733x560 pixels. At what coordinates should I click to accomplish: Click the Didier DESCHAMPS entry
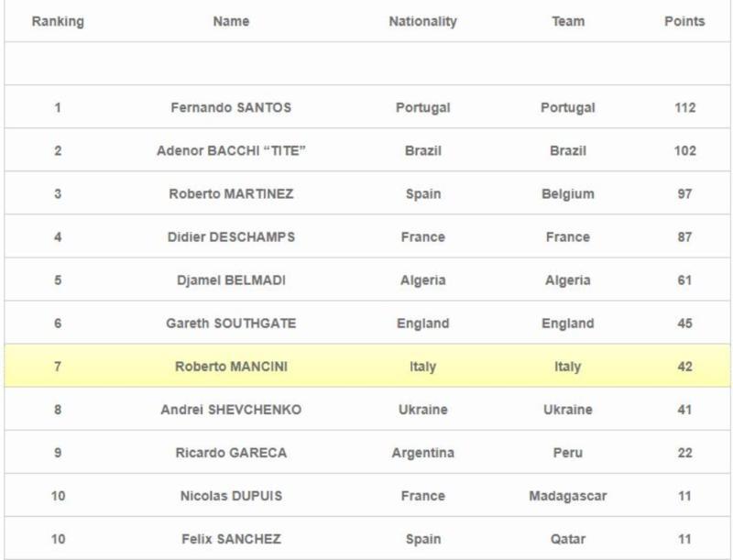tap(231, 236)
